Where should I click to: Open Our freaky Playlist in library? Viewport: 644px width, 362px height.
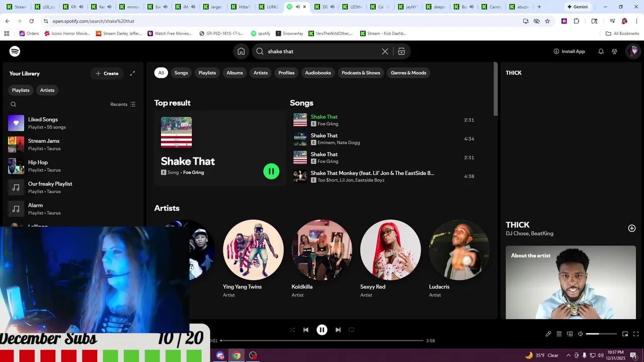coord(73,188)
